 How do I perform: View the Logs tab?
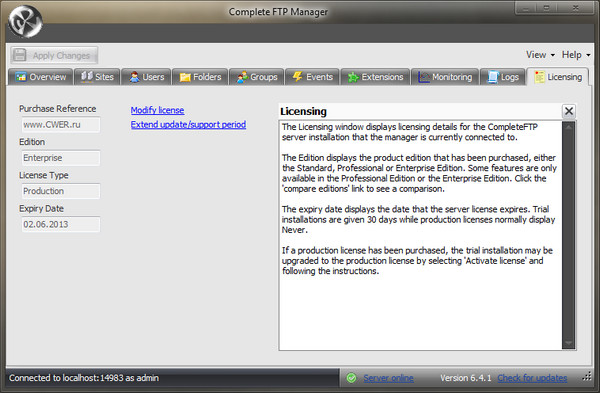tap(502, 77)
